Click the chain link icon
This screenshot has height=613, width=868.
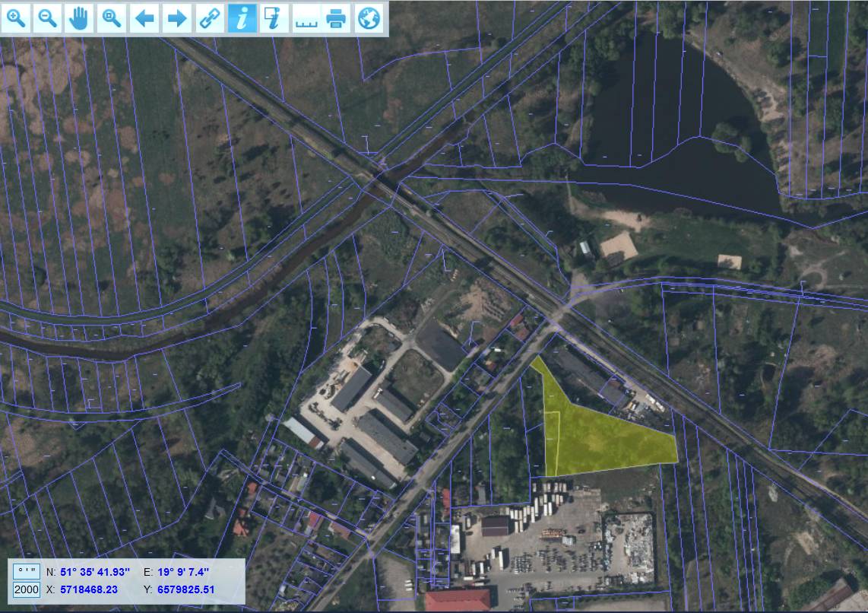[x=209, y=18]
